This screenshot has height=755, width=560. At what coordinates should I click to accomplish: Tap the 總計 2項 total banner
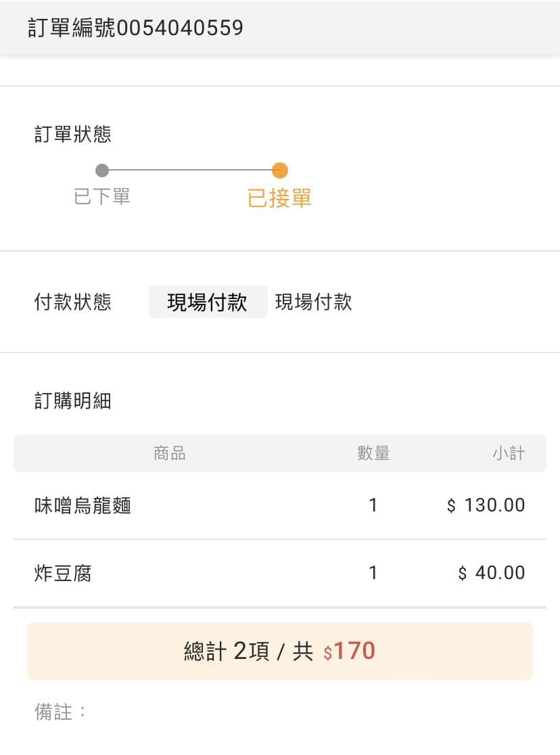pos(280,651)
